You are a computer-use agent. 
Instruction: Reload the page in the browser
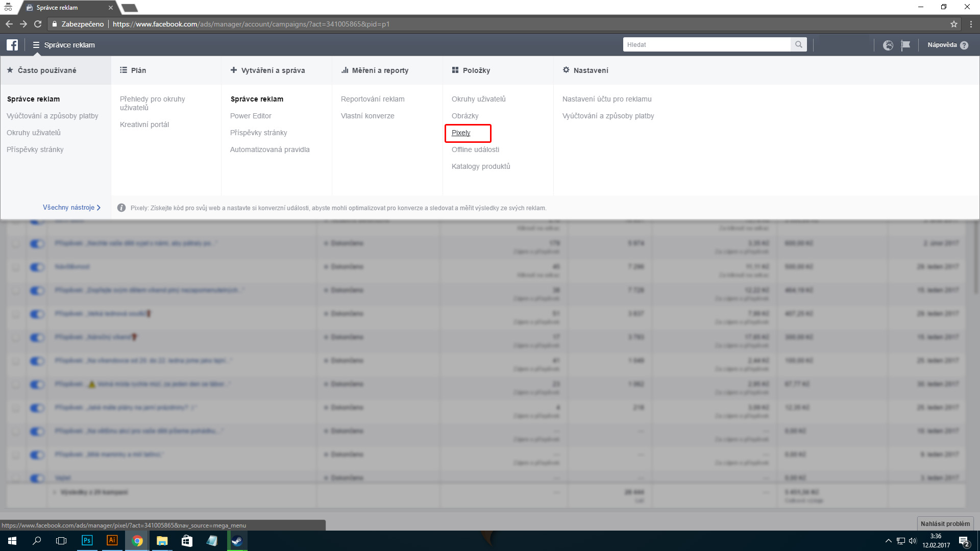(x=38, y=24)
